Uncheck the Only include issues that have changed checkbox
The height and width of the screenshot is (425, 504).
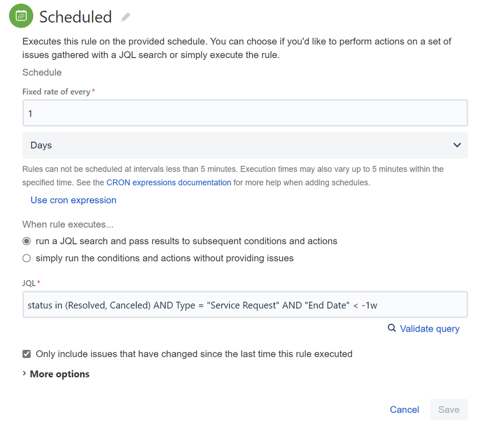tap(27, 354)
